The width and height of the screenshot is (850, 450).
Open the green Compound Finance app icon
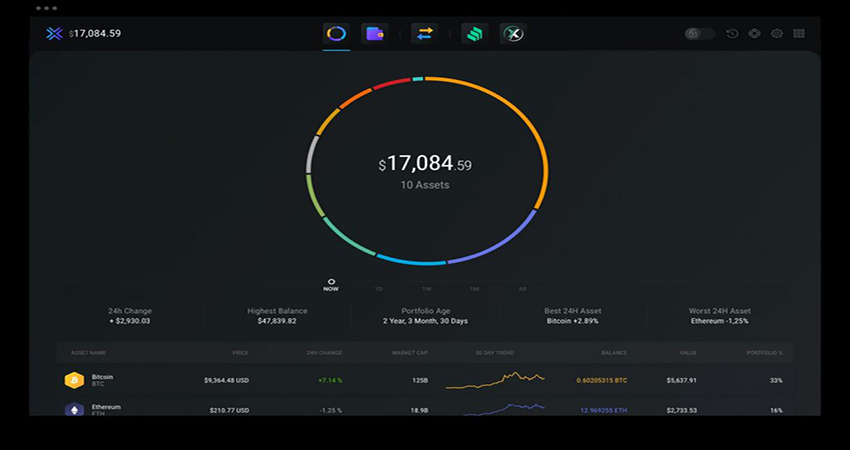point(474,34)
